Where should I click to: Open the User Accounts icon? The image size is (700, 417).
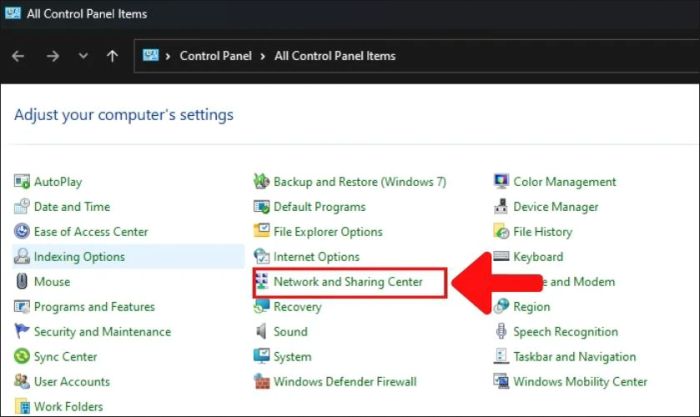[22, 382]
